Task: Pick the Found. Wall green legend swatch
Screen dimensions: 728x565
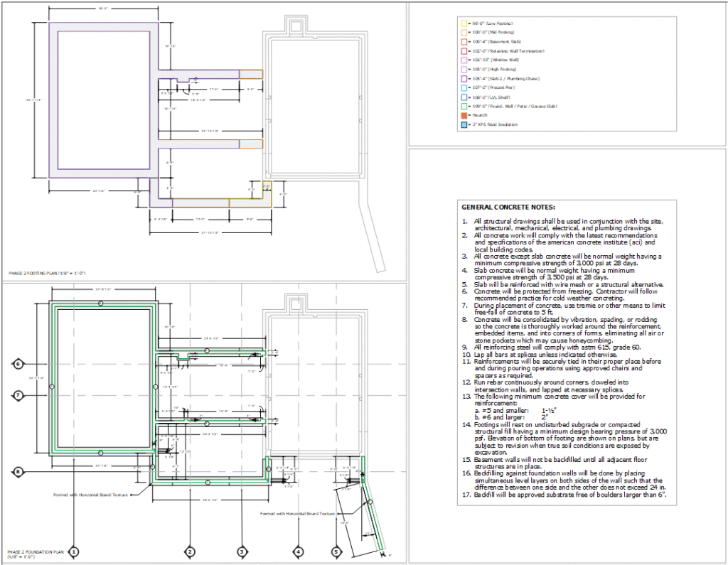Action: [464, 106]
